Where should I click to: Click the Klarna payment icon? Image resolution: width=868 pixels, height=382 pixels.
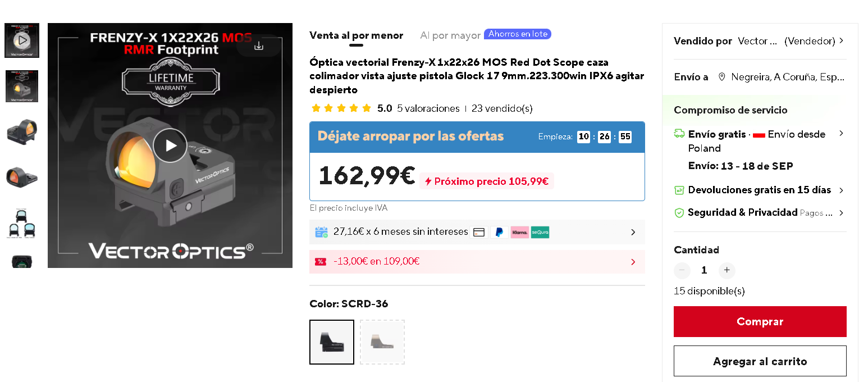pos(519,232)
